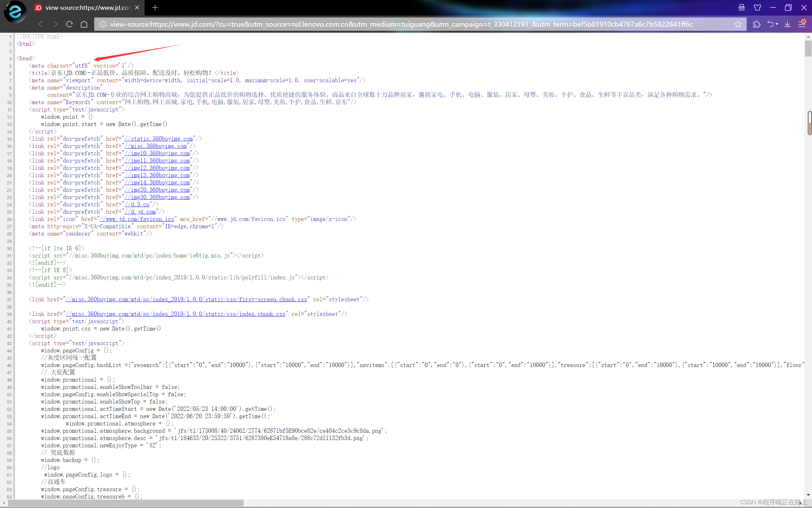Open incognito mode hat-and-glasses icon
Viewport: 812px width, 508px height.
click(x=742, y=7)
